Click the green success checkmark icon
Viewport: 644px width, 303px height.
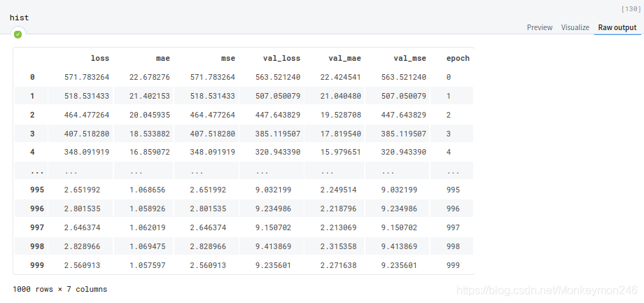(17, 34)
